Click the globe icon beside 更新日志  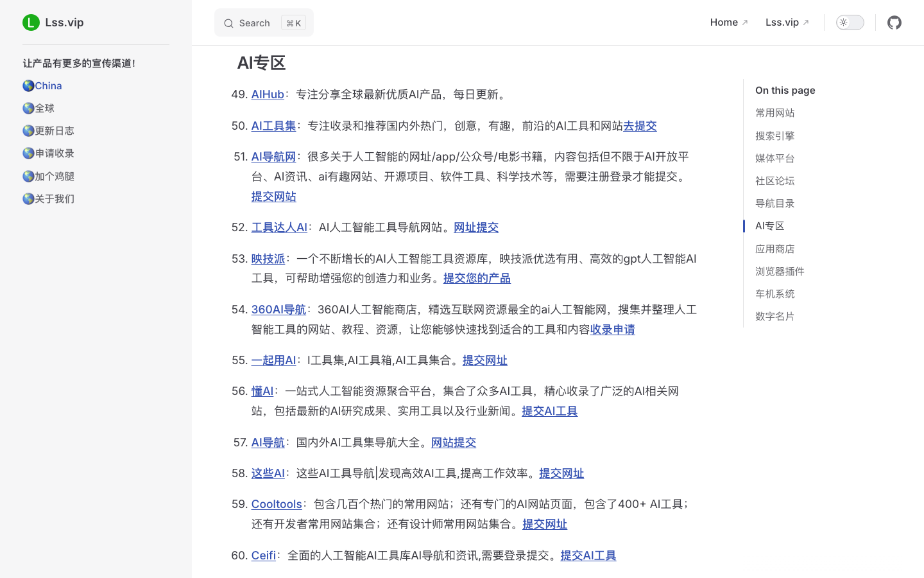pyautogui.click(x=28, y=130)
